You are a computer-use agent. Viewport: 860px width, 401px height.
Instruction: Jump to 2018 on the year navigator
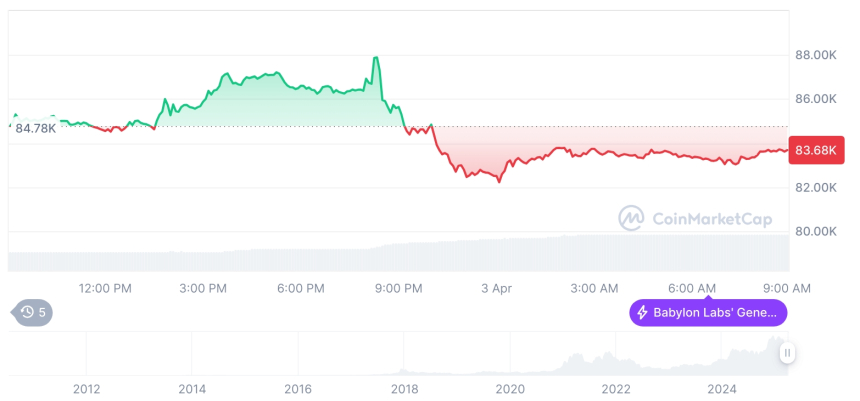(x=404, y=388)
